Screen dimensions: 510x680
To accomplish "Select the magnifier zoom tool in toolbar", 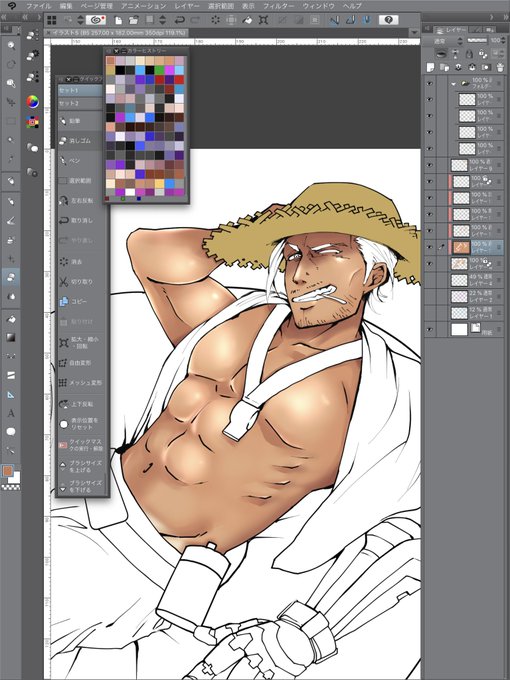I will [x=11, y=45].
